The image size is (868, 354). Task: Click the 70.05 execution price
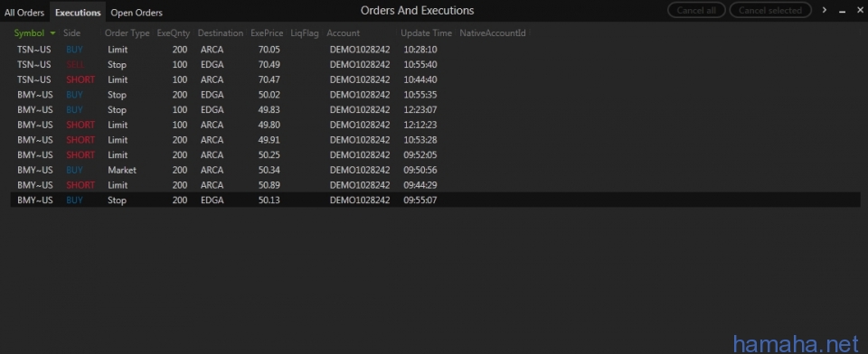tap(269, 50)
